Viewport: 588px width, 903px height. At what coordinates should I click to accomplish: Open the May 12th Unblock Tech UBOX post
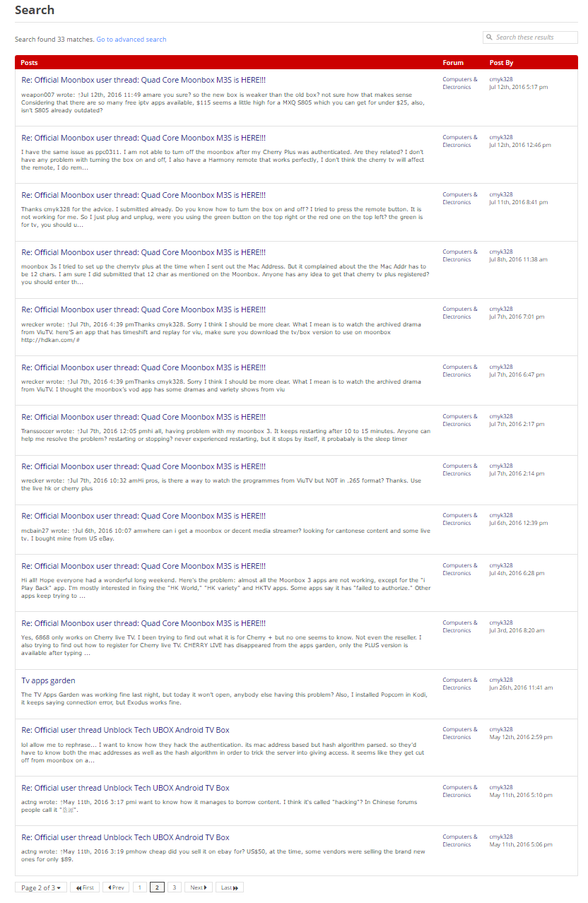pos(125,730)
